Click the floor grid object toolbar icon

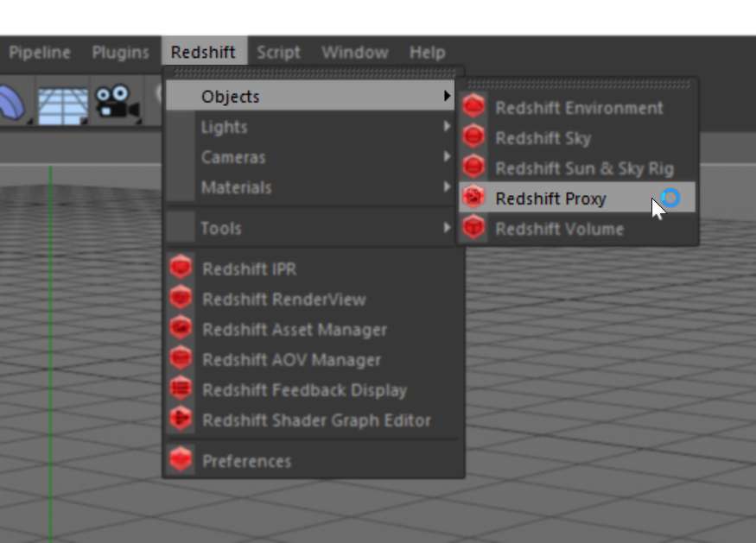tap(63, 105)
